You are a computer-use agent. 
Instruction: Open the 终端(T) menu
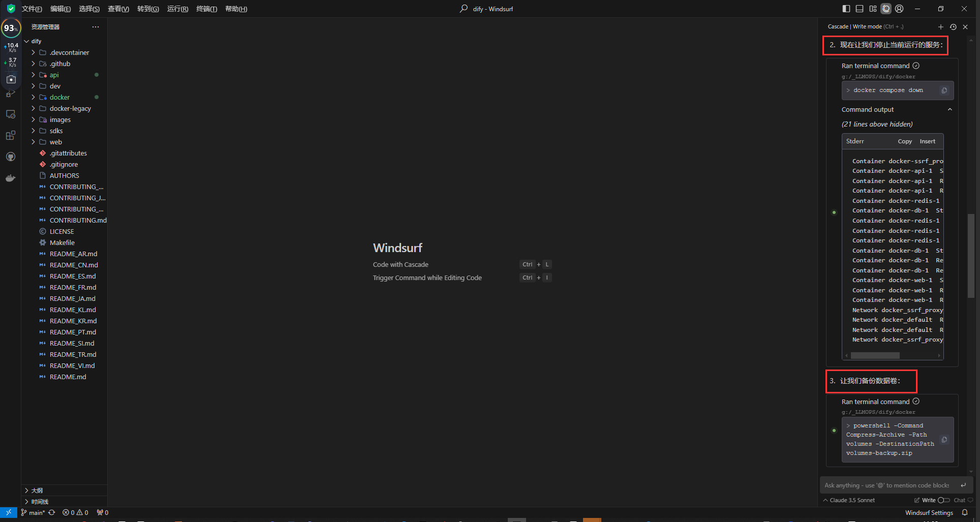coord(206,9)
